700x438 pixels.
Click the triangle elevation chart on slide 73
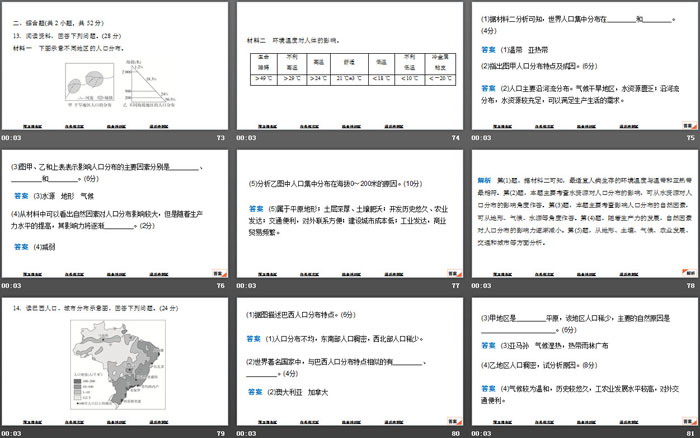145,84
